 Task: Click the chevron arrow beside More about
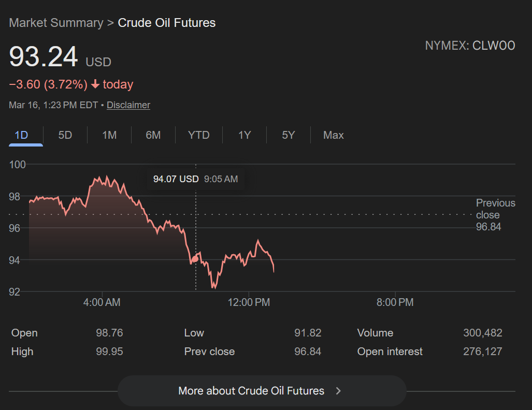pyautogui.click(x=338, y=391)
